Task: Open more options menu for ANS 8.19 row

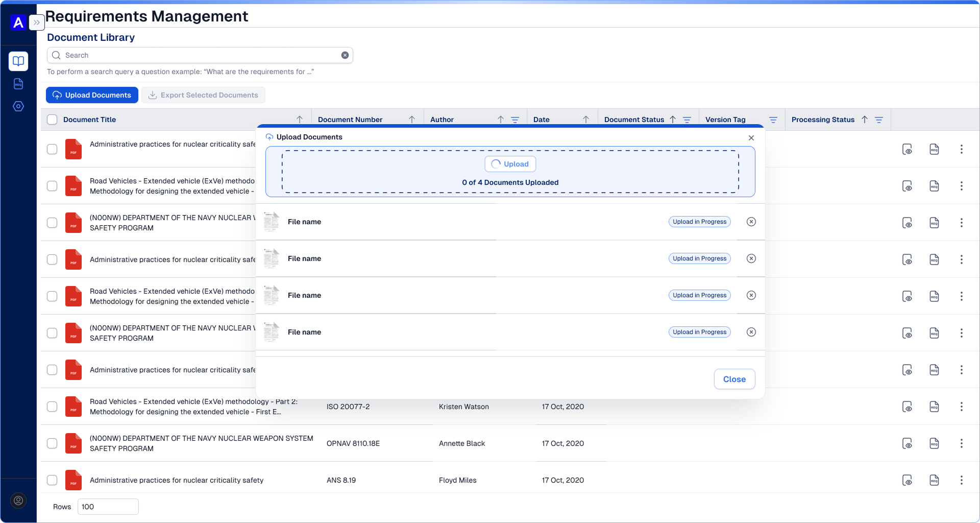Action: tap(962, 480)
